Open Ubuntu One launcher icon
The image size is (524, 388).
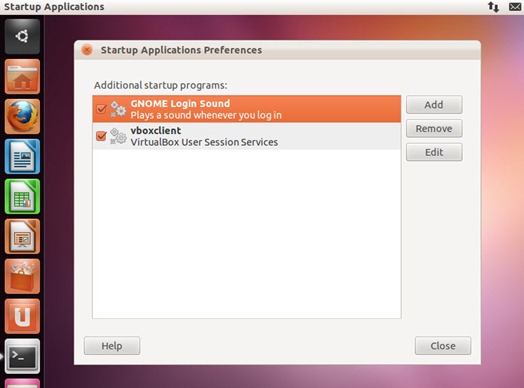pos(22,316)
